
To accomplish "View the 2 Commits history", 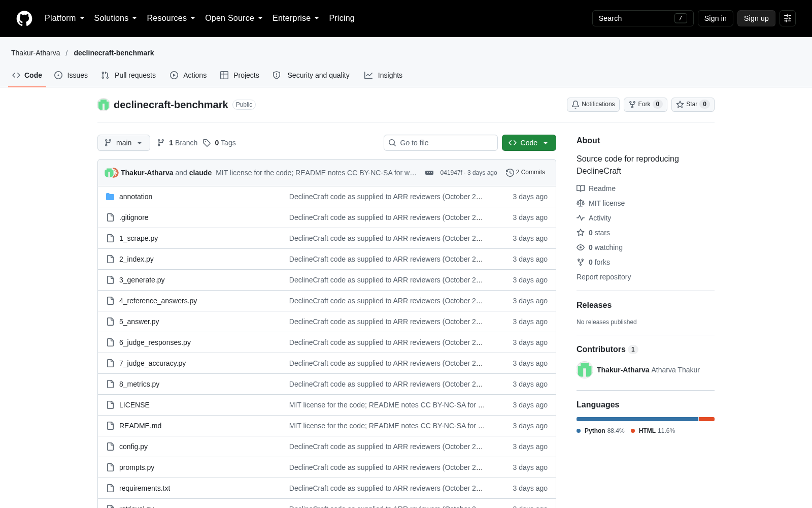I will (x=525, y=173).
